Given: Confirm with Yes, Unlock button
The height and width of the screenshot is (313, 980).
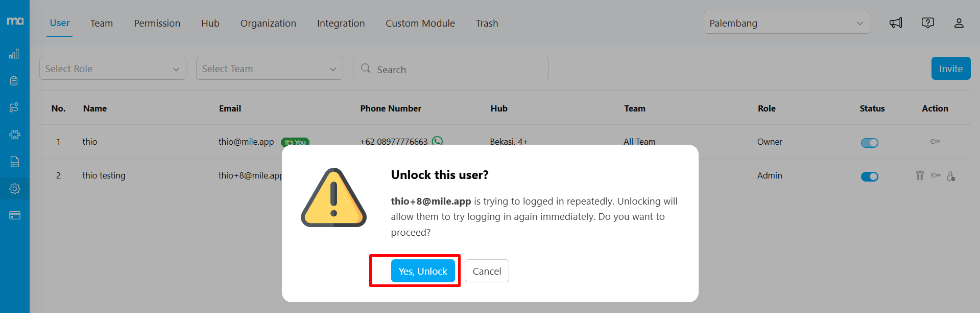Looking at the screenshot, I should coord(422,271).
